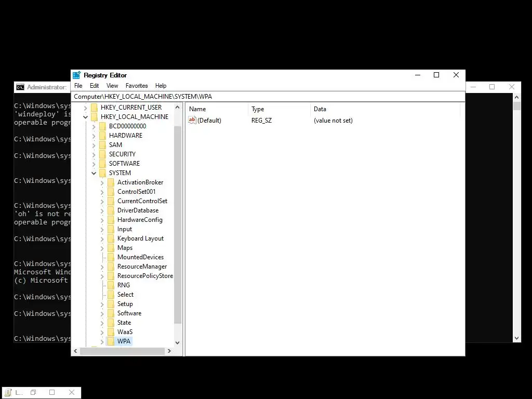Click the SECURITY folder icon
The width and height of the screenshot is (532, 399).
coord(103,154)
